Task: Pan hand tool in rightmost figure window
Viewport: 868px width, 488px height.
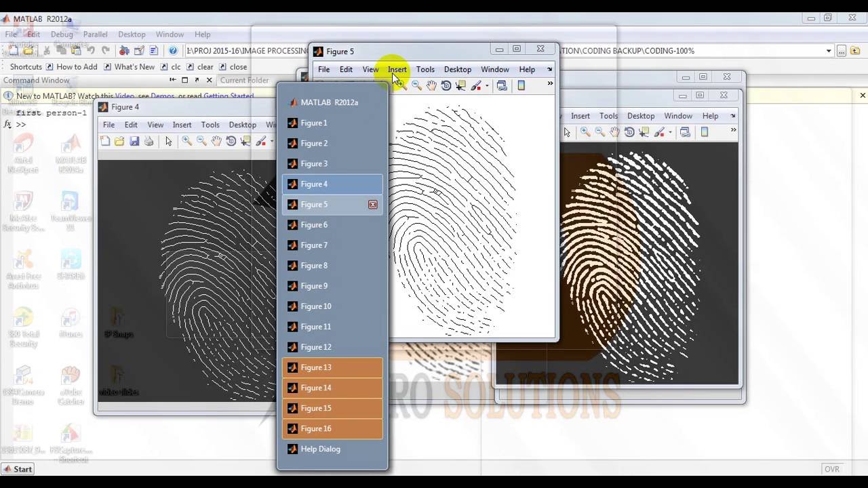Action: click(x=614, y=132)
